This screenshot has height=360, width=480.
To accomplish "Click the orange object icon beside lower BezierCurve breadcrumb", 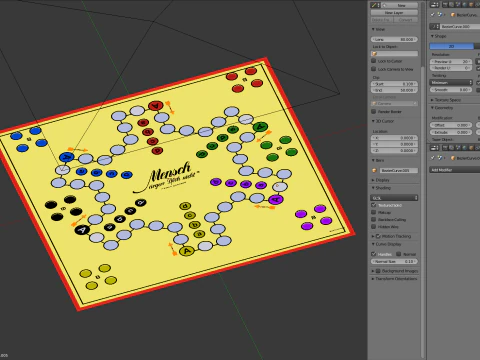I will point(453,158).
